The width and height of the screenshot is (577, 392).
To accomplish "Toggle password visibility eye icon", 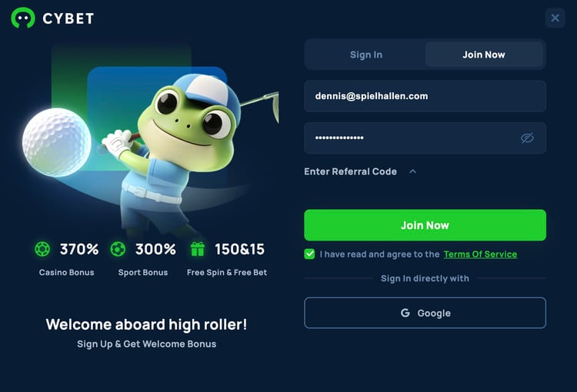I will [x=527, y=138].
